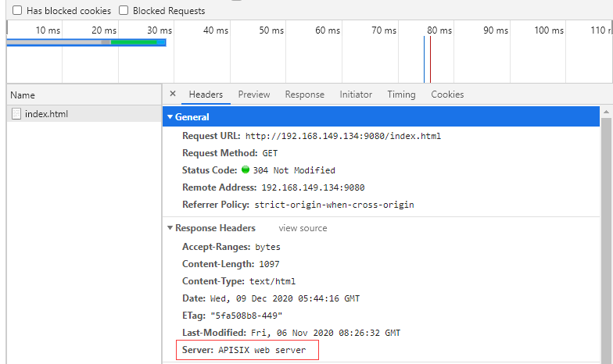The height and width of the screenshot is (364, 613).
Task: Click the index.html file icon
Action: pos(16,114)
